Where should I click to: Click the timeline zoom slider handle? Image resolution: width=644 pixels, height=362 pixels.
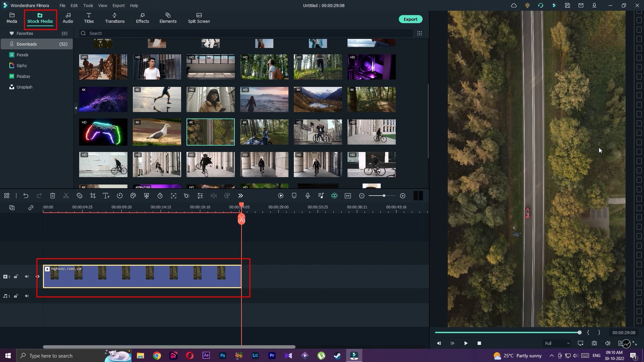pyautogui.click(x=384, y=196)
